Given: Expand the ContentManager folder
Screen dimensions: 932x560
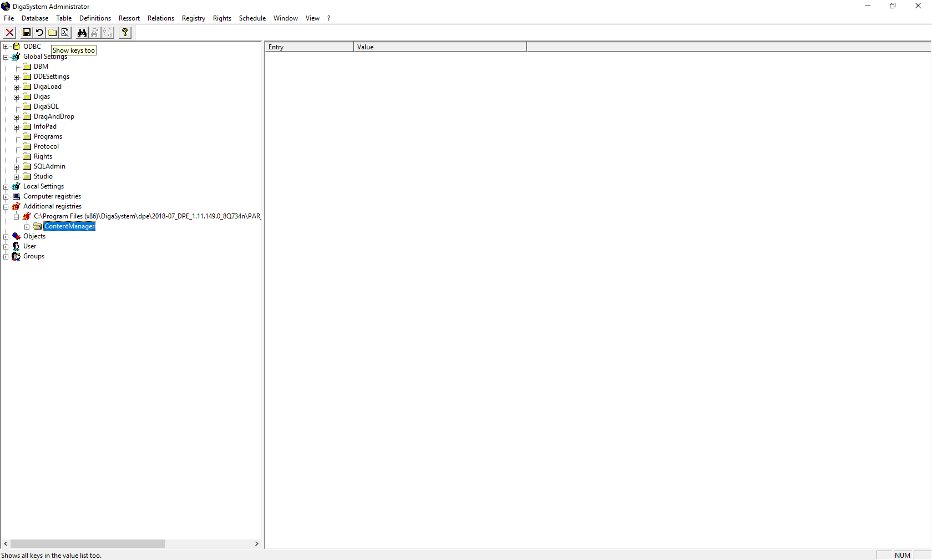Looking at the screenshot, I should point(27,227).
